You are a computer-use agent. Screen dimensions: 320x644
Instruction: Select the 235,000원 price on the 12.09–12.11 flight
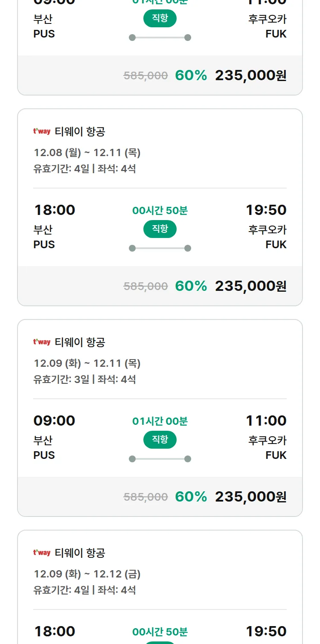[x=250, y=497]
